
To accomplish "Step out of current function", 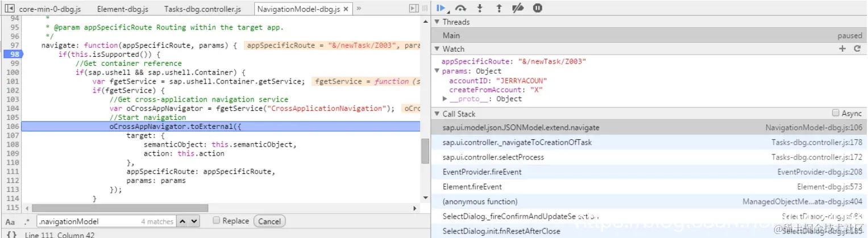I will (499, 9).
